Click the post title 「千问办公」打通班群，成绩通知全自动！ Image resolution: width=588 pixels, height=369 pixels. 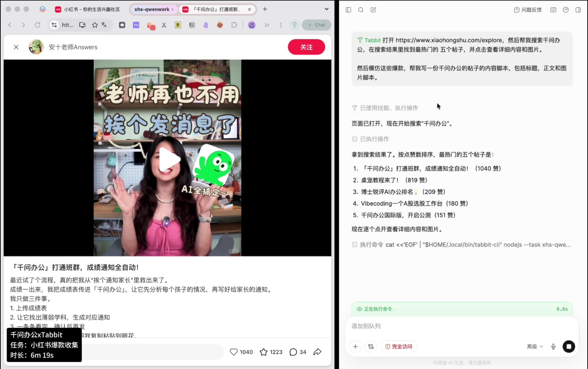[75, 268]
